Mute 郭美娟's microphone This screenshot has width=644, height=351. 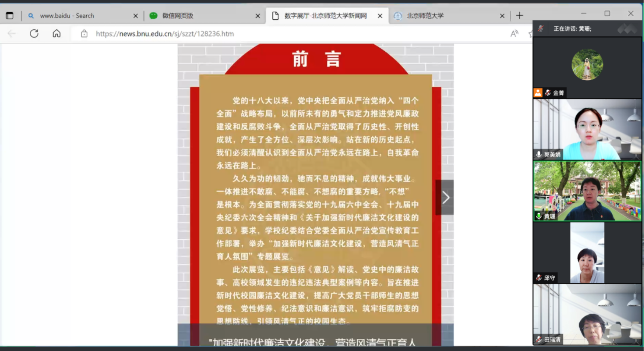click(x=538, y=155)
